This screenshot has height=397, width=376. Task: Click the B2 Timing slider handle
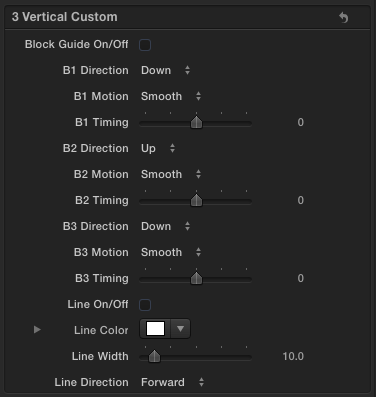(196, 200)
